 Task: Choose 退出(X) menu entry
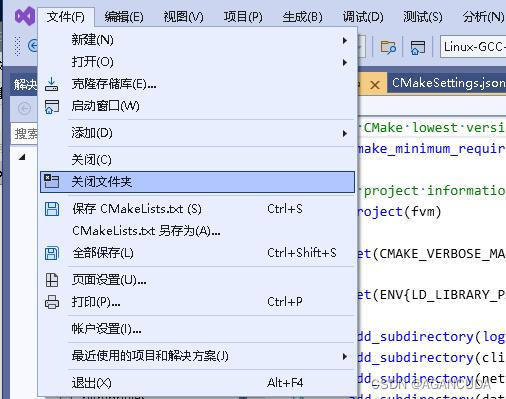click(197, 383)
